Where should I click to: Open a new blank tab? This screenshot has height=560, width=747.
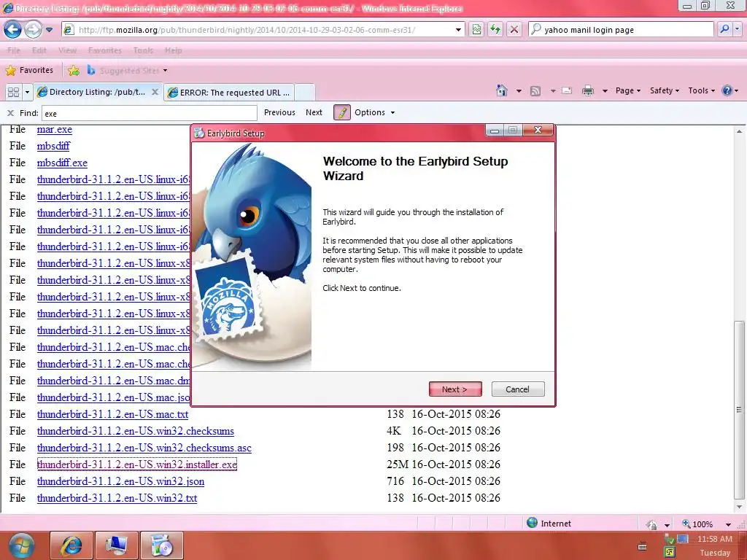pyautogui.click(x=305, y=93)
